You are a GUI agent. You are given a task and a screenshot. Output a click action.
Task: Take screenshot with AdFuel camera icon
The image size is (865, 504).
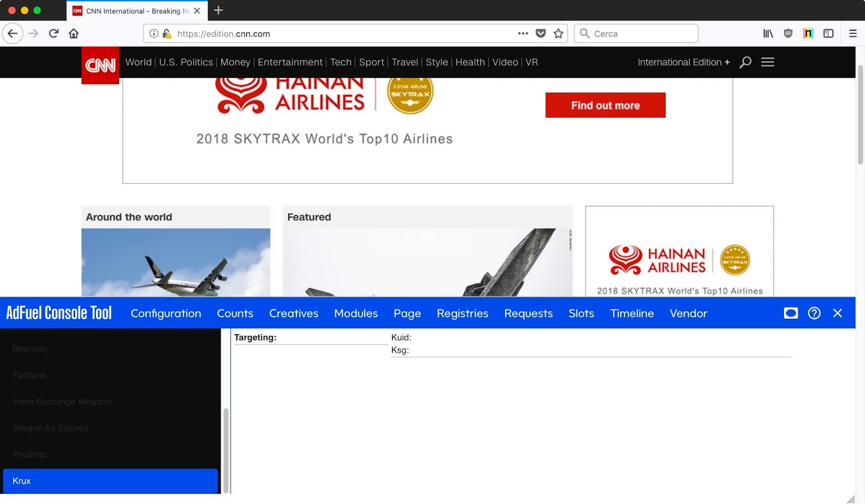tap(791, 313)
